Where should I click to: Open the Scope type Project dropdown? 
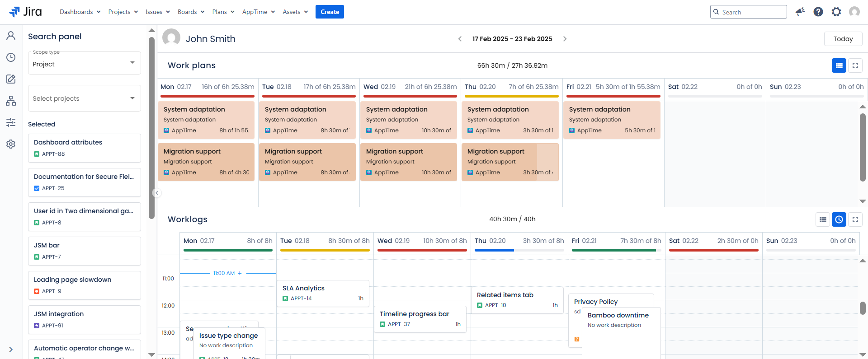pos(84,64)
